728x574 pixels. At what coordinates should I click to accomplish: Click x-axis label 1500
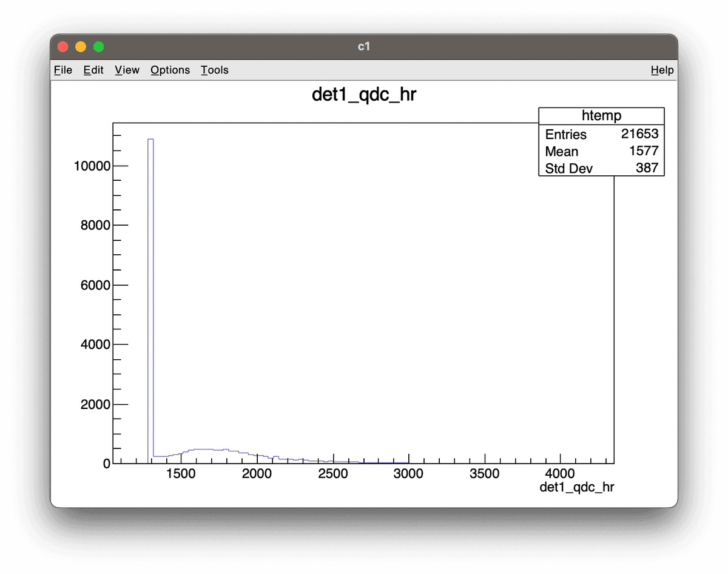pyautogui.click(x=180, y=473)
